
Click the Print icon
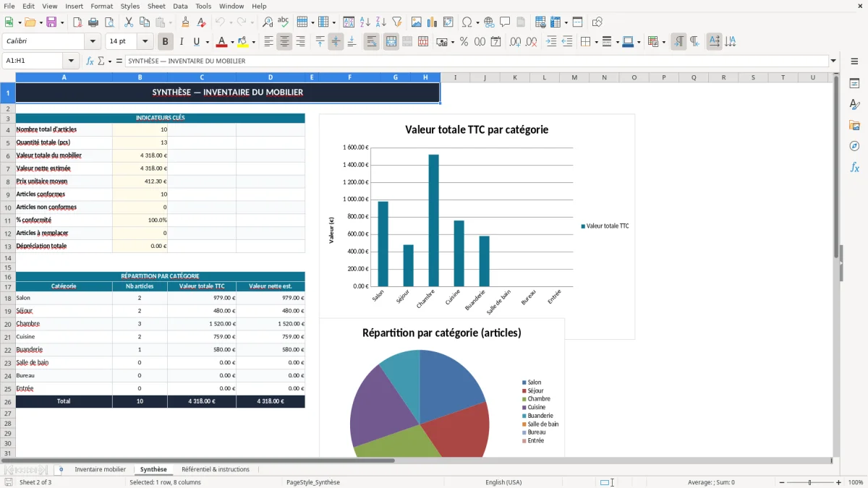[93, 22]
